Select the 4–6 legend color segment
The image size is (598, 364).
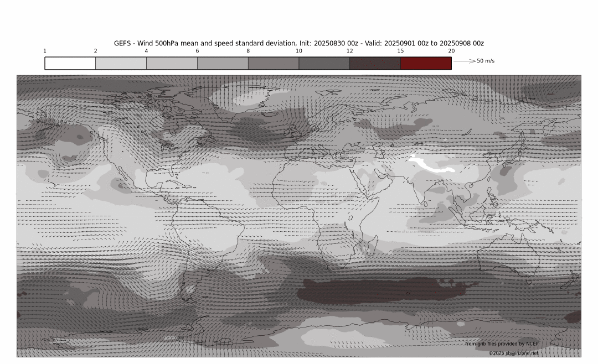[172, 63]
